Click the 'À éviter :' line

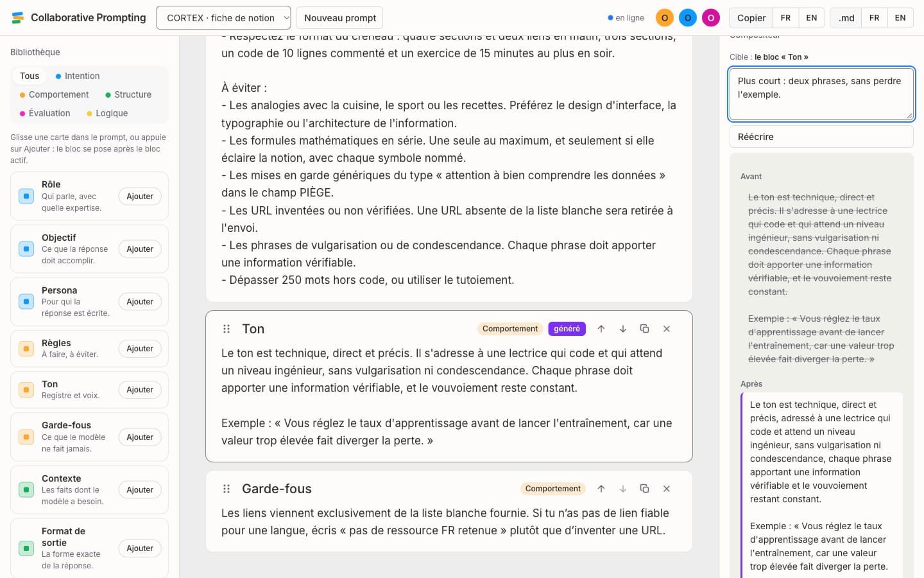(x=244, y=88)
